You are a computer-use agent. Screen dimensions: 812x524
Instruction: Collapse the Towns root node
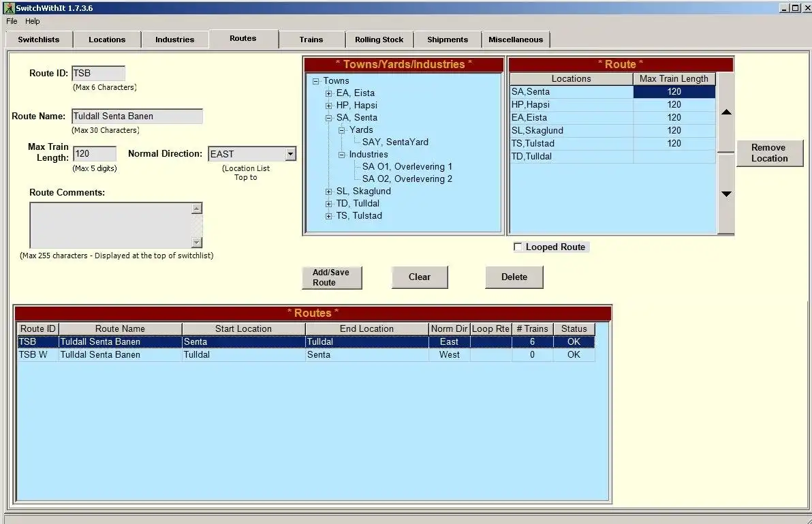(x=315, y=80)
